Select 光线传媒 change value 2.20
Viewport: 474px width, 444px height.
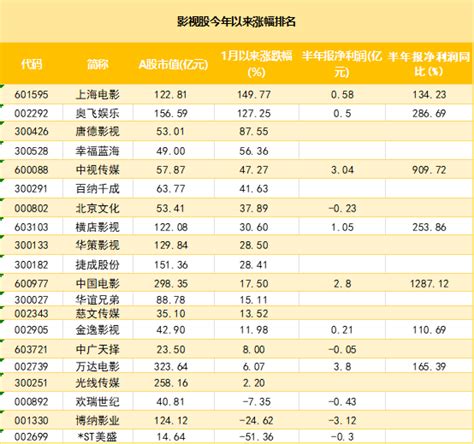(254, 383)
